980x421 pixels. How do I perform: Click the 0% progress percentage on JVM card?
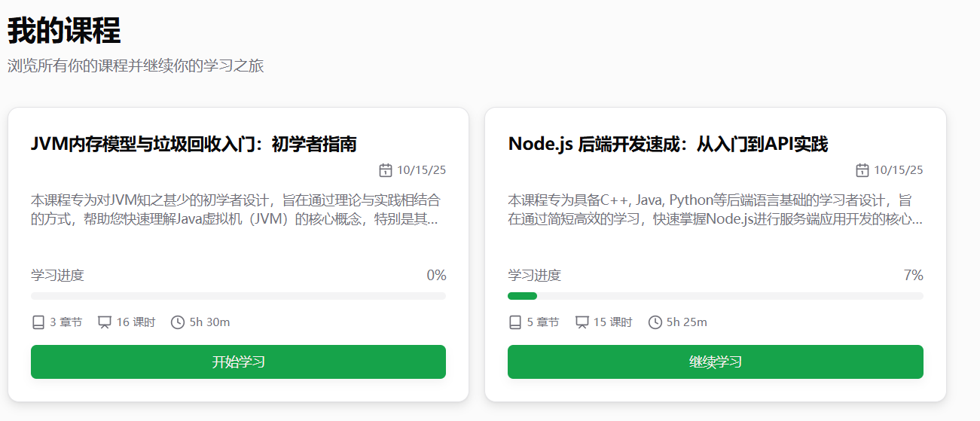(x=436, y=275)
